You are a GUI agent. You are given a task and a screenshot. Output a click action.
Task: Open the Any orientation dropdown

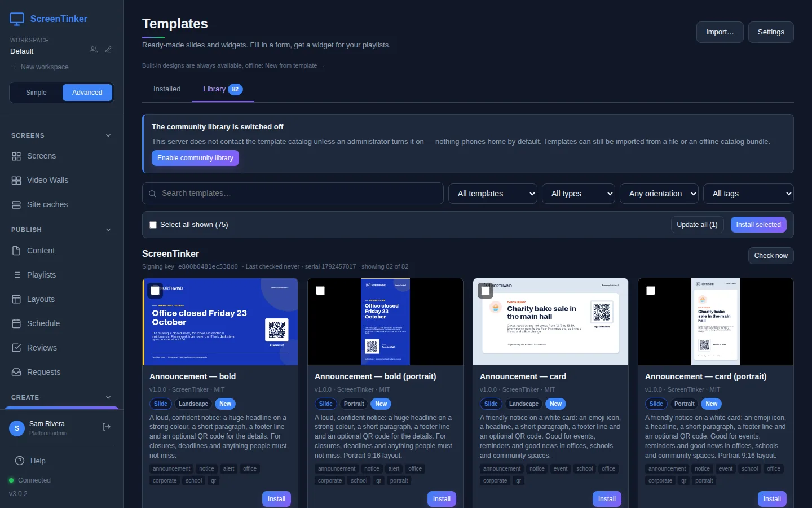(659, 194)
